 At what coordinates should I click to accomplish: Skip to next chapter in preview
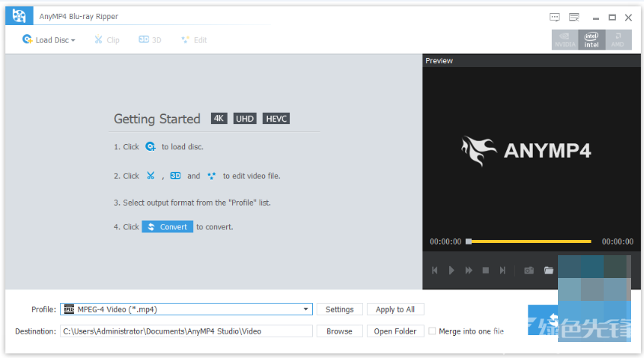click(x=502, y=270)
